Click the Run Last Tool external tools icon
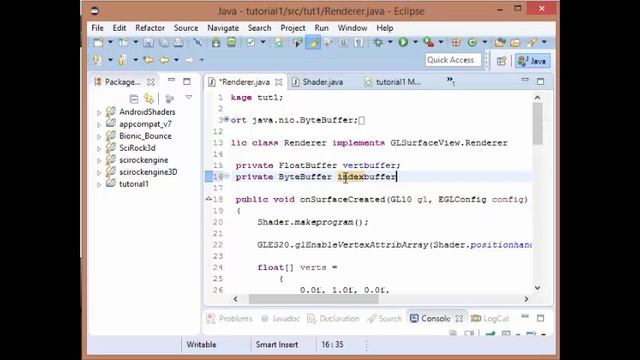 pos(429,42)
